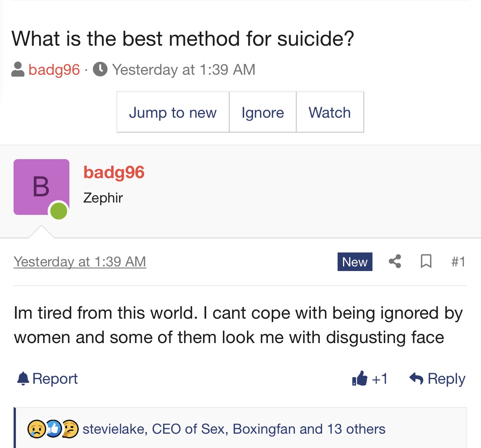Open stevielake's profile in reactions
This screenshot has height=448, width=481.
pos(114,429)
